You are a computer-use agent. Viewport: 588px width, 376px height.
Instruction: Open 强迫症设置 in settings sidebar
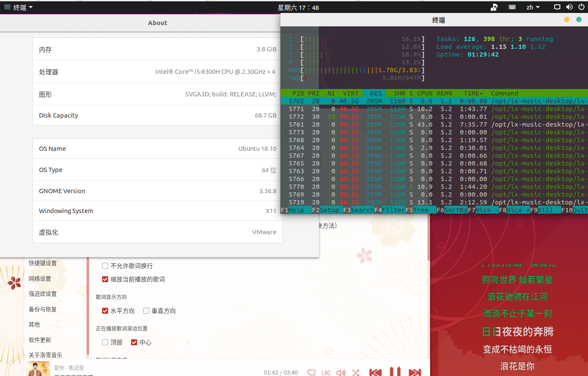43,294
